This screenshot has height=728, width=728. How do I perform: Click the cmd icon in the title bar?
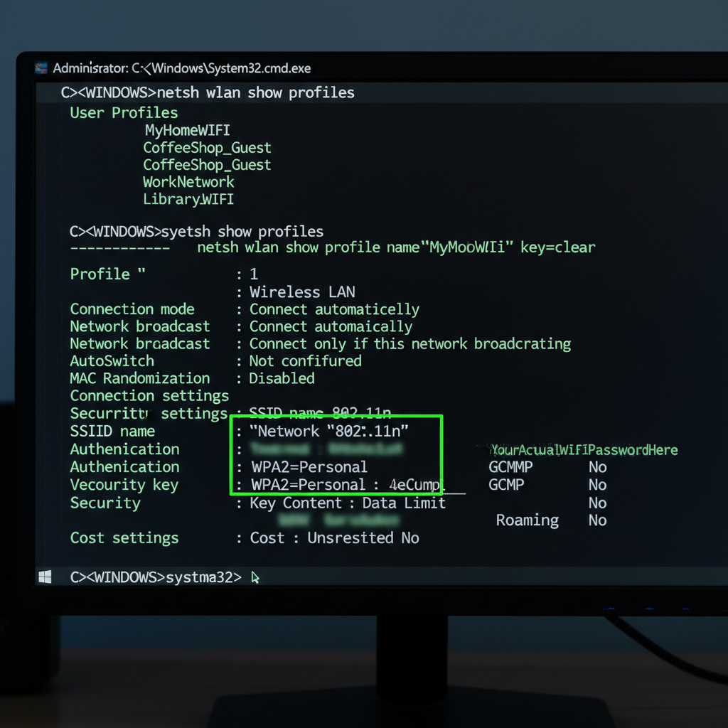click(42, 68)
